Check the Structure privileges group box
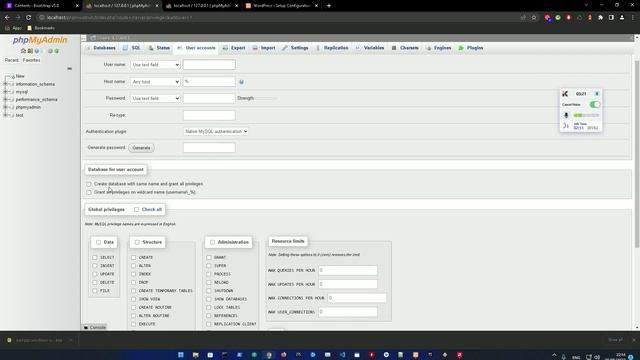This screenshot has height=360, width=640. pyautogui.click(x=137, y=242)
